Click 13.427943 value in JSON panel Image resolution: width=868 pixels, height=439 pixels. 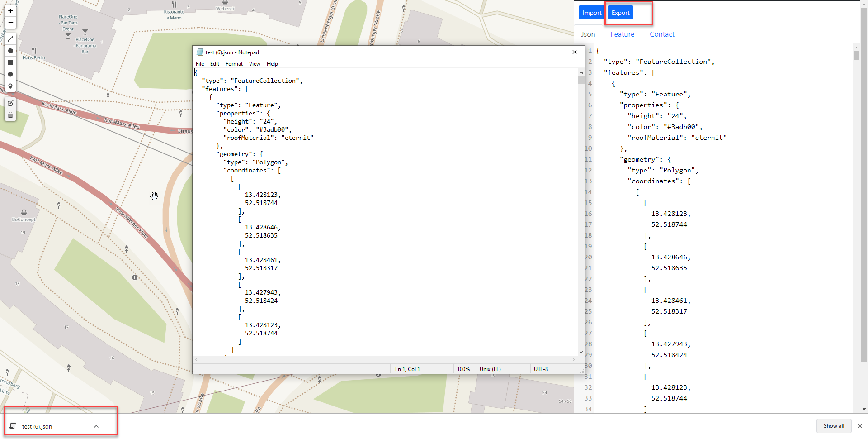click(671, 344)
